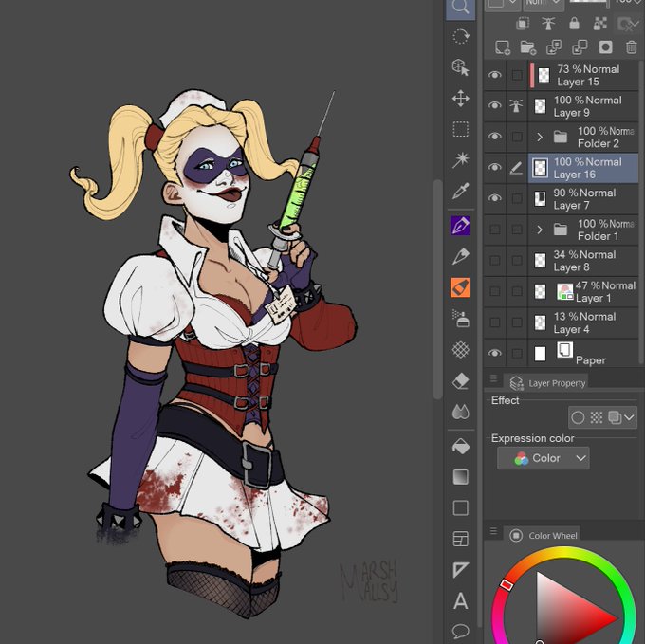Select the Blend tool
Image resolution: width=645 pixels, height=644 pixels.
coord(460,412)
